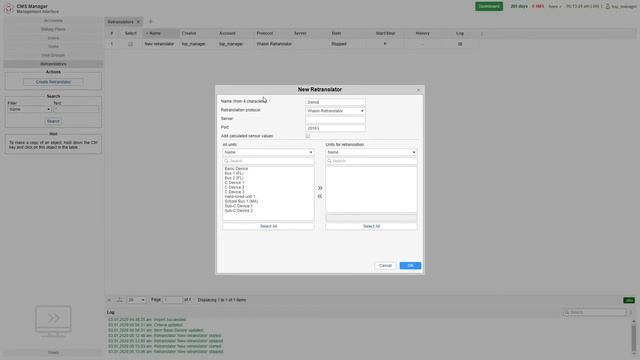Select C Device 2 in units list
The width and height of the screenshot is (640, 360).
(234, 187)
